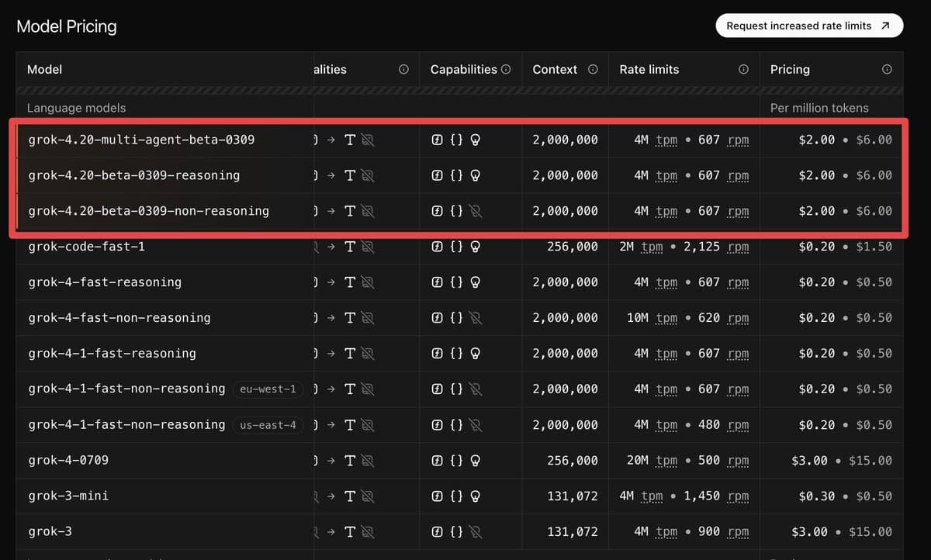Click the Request increased rate limits button

[x=809, y=26]
